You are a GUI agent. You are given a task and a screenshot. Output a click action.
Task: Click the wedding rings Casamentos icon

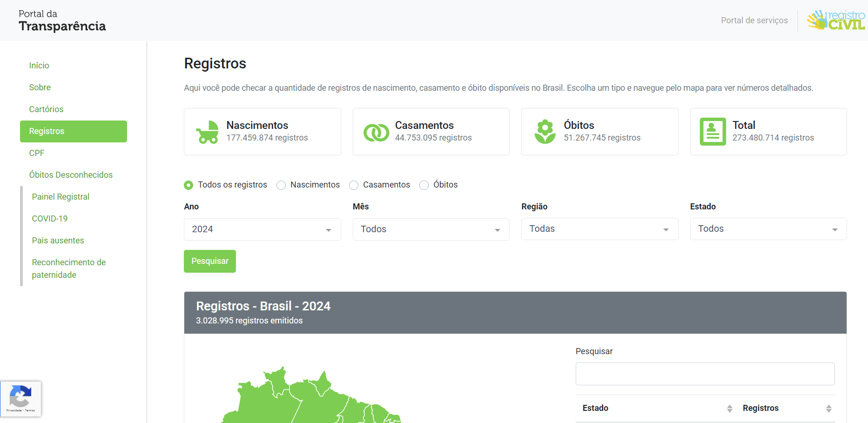[x=376, y=132]
